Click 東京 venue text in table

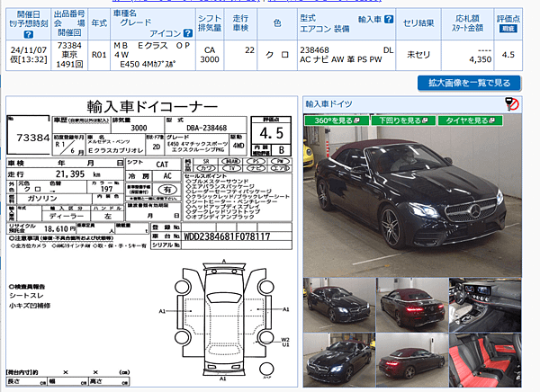[x=69, y=55]
